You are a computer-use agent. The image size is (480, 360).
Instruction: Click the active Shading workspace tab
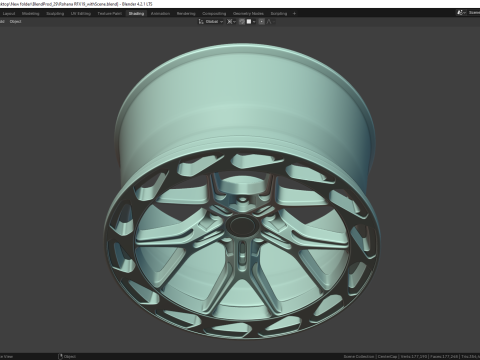tap(136, 14)
